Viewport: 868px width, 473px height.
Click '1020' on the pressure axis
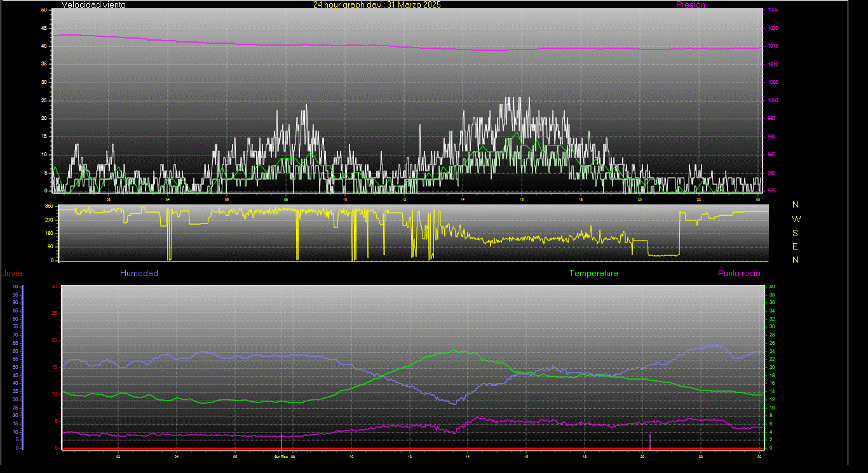pos(773,29)
